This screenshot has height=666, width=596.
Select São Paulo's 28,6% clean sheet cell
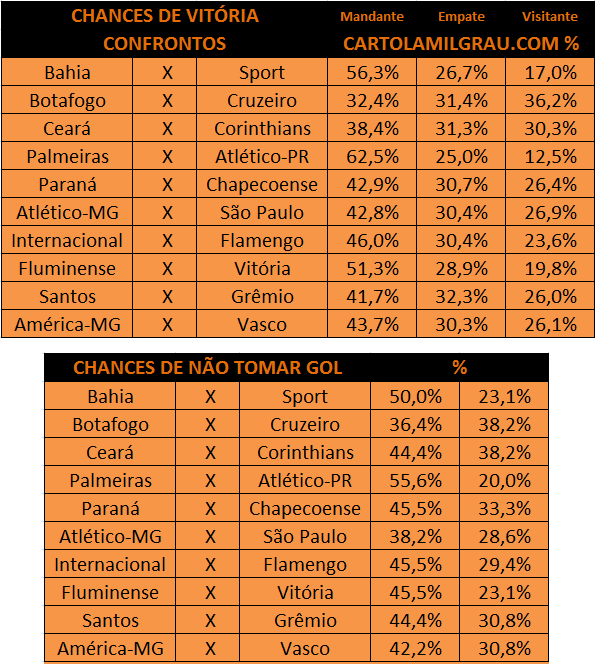pos(504,536)
